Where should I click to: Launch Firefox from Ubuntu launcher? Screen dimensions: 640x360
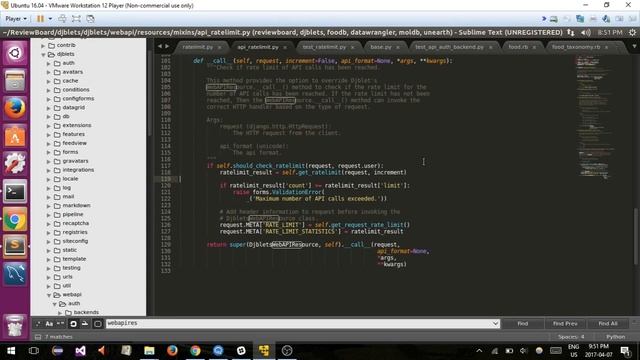[15, 109]
